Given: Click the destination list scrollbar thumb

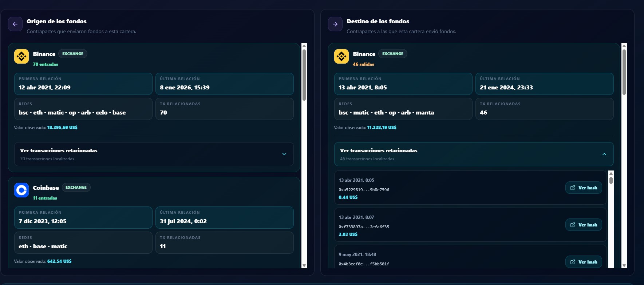Looking at the screenshot, I should (624, 72).
